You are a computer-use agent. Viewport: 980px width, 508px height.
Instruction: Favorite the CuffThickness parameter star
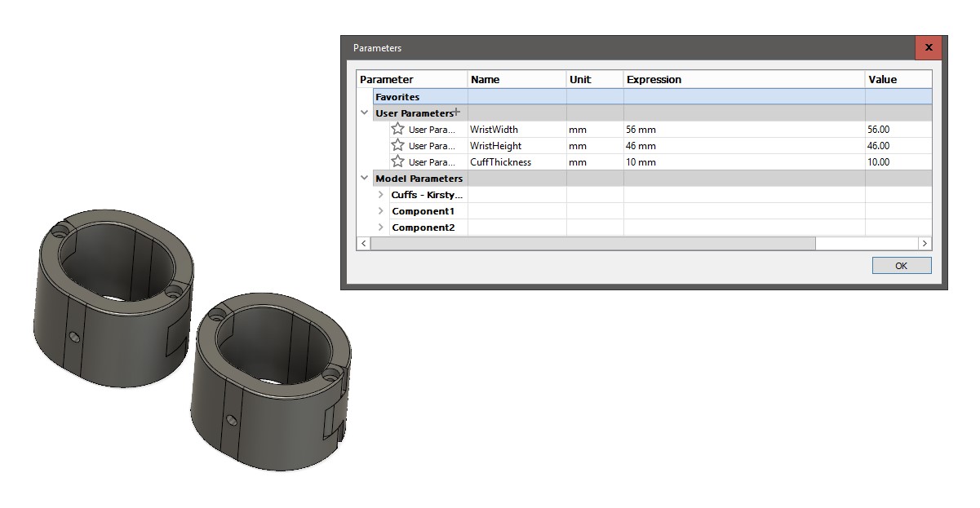tap(397, 161)
